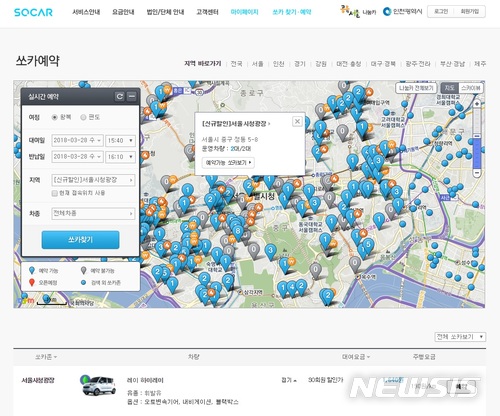
Task: Click the SOCAR logo
Action: [33, 12]
